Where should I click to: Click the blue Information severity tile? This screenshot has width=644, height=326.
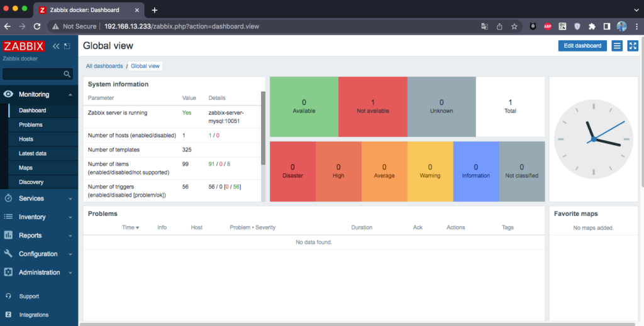(476, 171)
